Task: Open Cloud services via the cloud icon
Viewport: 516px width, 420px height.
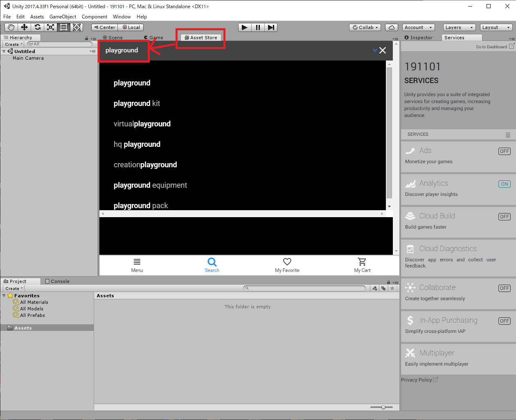Action: [x=392, y=27]
